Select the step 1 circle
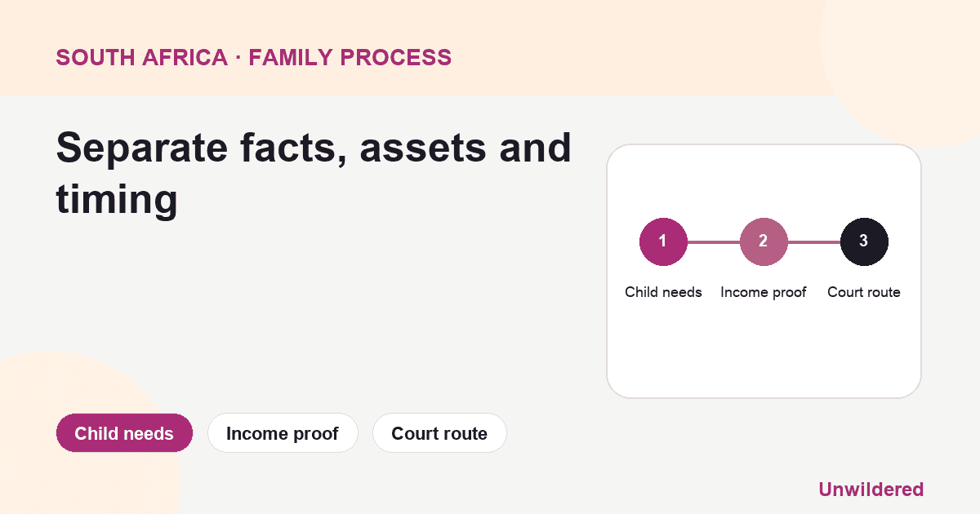 pyautogui.click(x=663, y=241)
